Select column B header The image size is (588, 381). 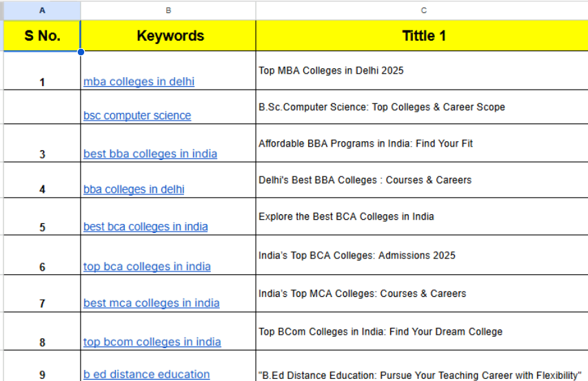[x=168, y=10]
